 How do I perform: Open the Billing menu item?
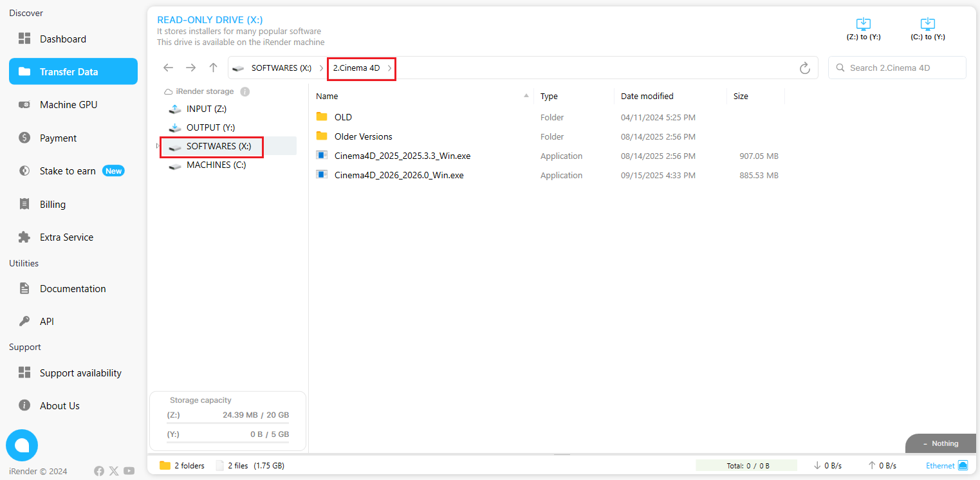(x=53, y=205)
